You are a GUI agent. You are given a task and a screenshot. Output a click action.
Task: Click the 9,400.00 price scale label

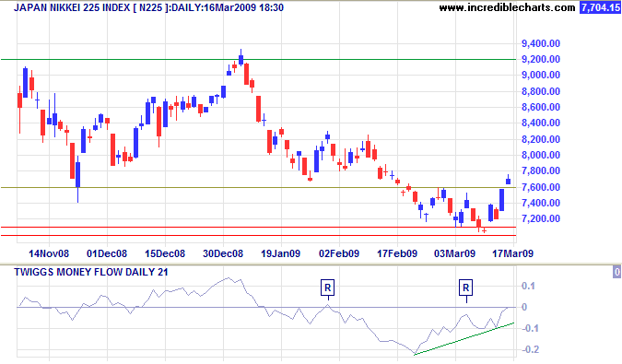point(541,43)
